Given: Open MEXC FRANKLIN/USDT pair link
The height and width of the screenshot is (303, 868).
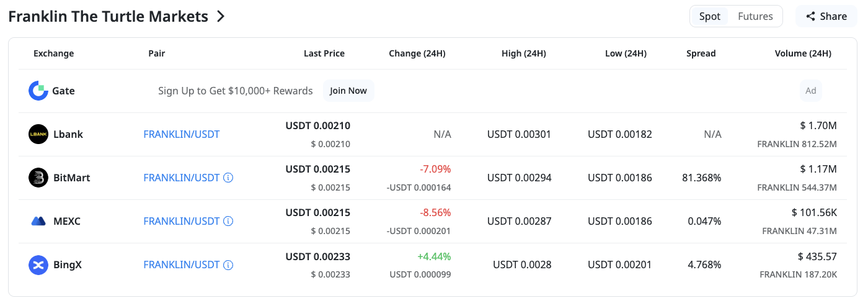Looking at the screenshot, I should [x=182, y=221].
